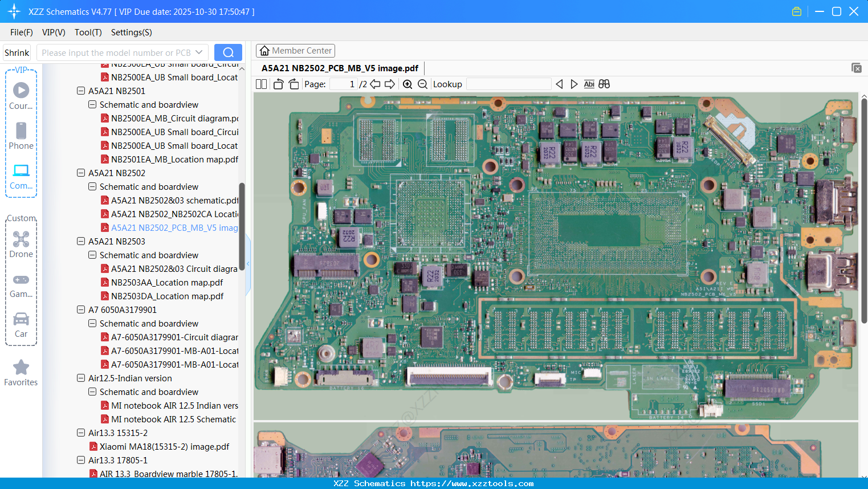Viewport: 868px width, 489px height.
Task: Click the file tree vertical scrollbar
Action: (x=242, y=226)
